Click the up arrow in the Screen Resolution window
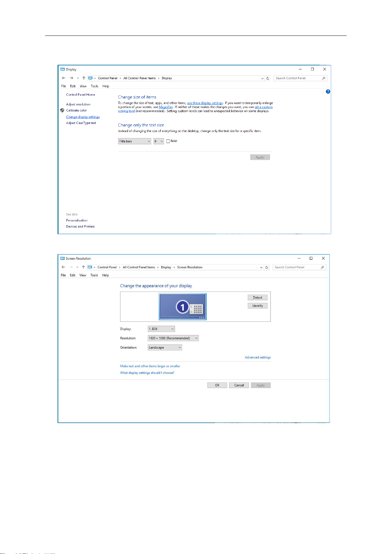Image resolution: width=392 pixels, height=554 pixels. (83, 267)
